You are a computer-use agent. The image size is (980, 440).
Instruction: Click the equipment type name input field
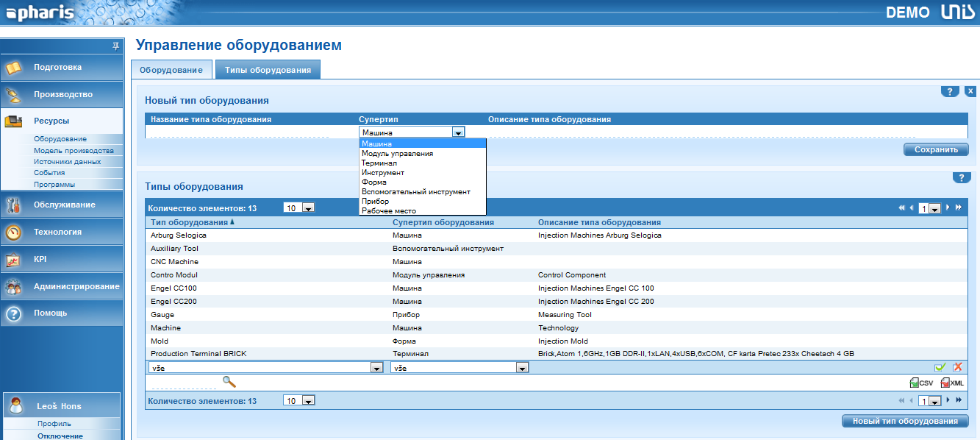[251, 132]
